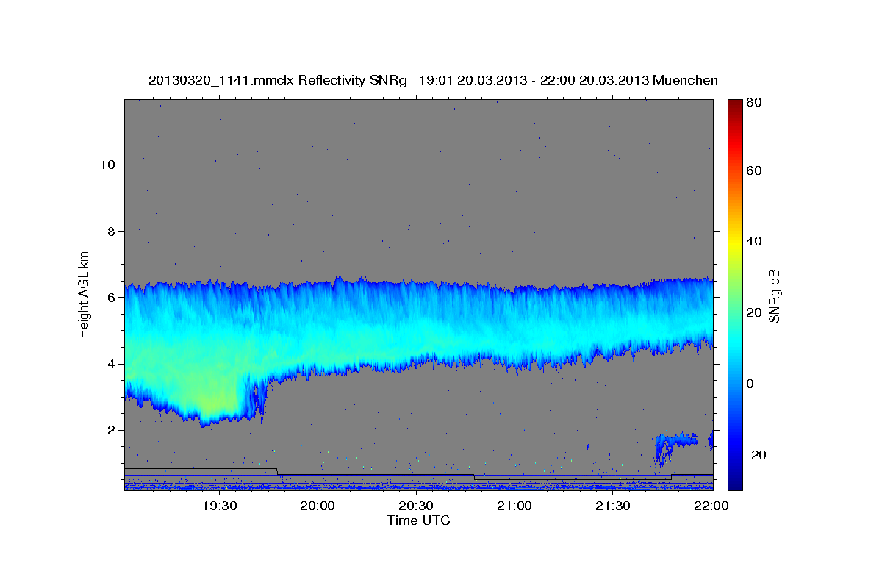Click the plot title text starting 20130320_1141.mmclx
This screenshot has height=588, width=882.
pos(433,79)
